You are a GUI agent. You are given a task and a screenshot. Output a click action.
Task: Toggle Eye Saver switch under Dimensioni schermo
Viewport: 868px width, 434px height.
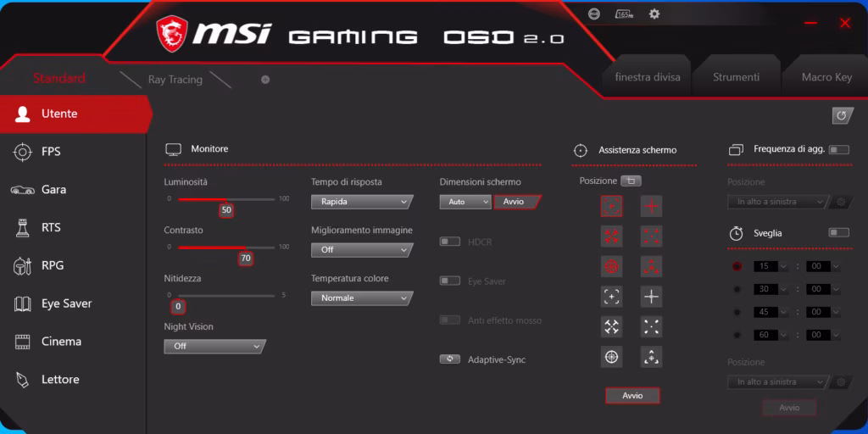(x=450, y=281)
